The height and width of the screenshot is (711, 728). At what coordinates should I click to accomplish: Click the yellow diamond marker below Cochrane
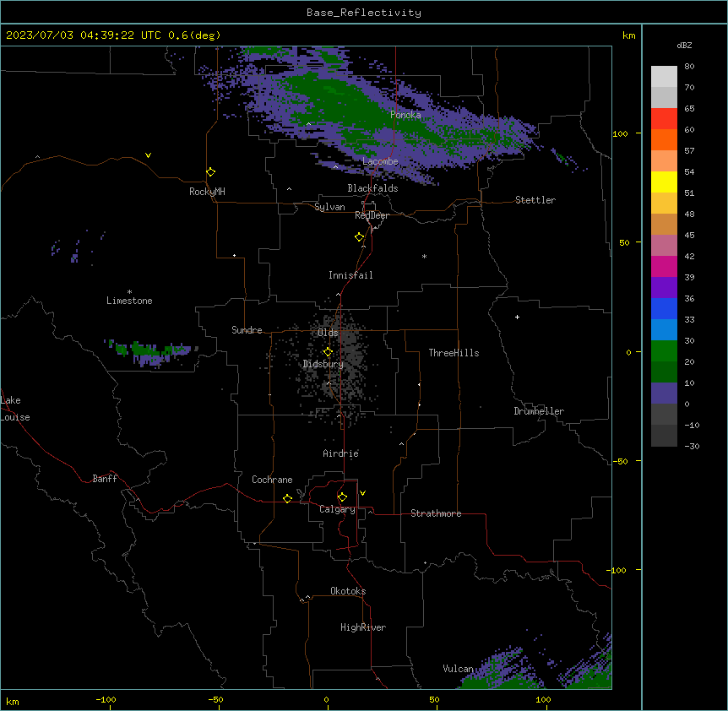(x=287, y=498)
